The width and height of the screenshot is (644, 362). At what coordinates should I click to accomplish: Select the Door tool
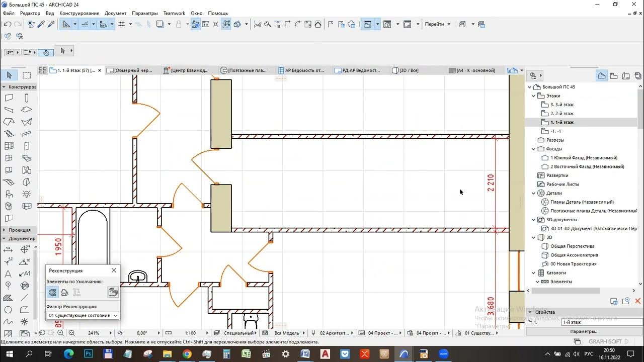pyautogui.click(x=27, y=146)
